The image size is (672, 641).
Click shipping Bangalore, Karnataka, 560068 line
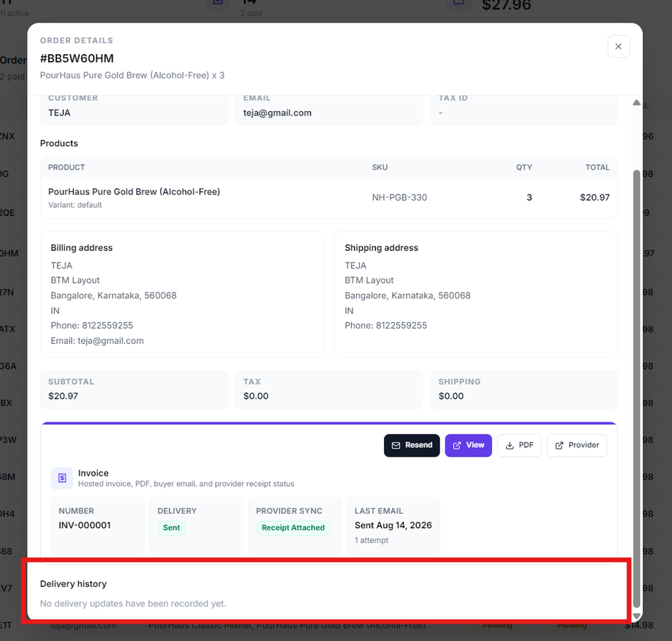click(x=407, y=296)
